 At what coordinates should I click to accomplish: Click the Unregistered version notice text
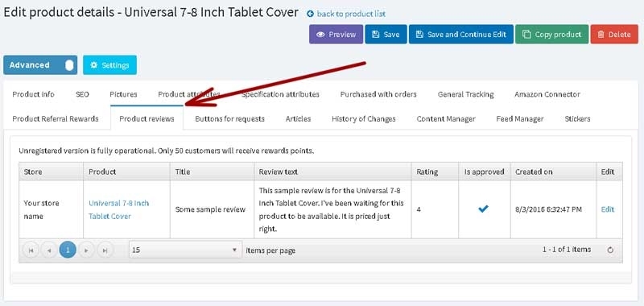pyautogui.click(x=167, y=151)
